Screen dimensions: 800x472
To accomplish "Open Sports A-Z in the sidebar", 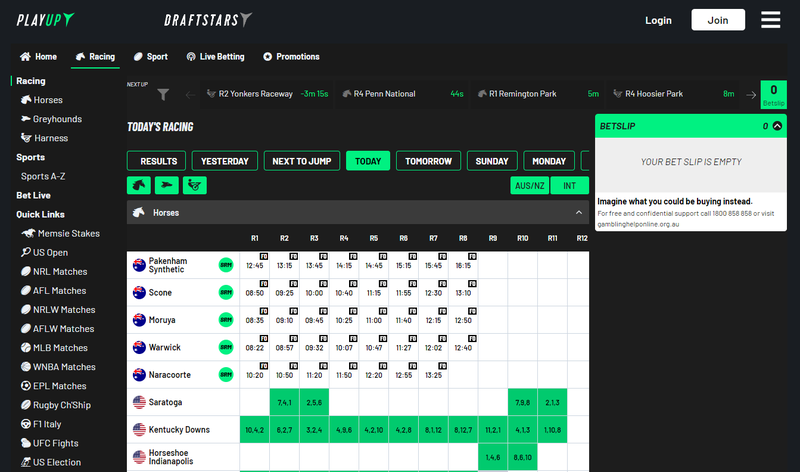I will (x=43, y=176).
